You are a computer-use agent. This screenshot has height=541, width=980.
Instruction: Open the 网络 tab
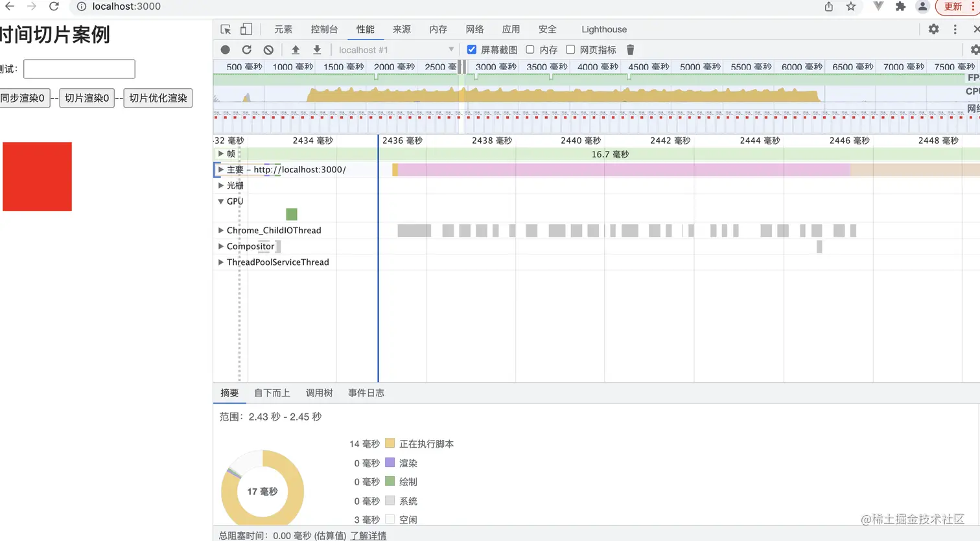coord(474,29)
